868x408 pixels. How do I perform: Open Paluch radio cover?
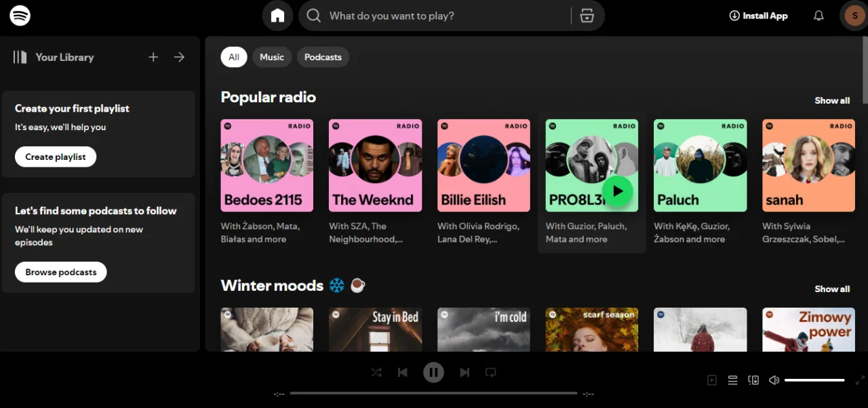(x=700, y=165)
